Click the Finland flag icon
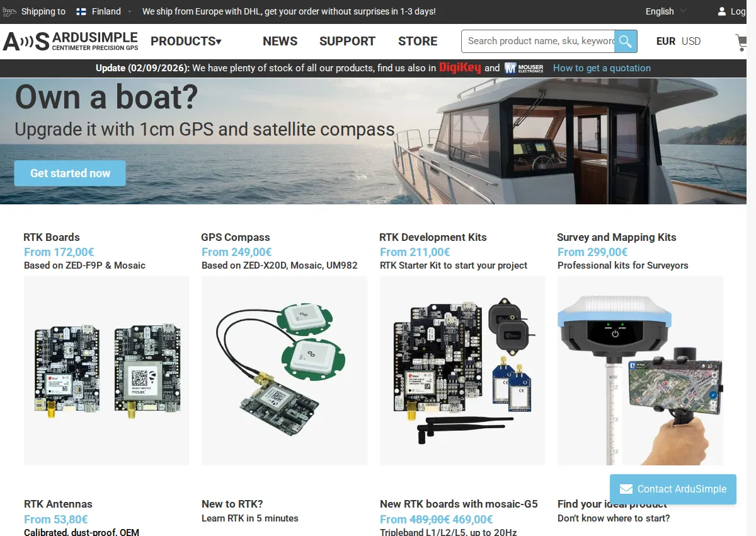 (81, 11)
